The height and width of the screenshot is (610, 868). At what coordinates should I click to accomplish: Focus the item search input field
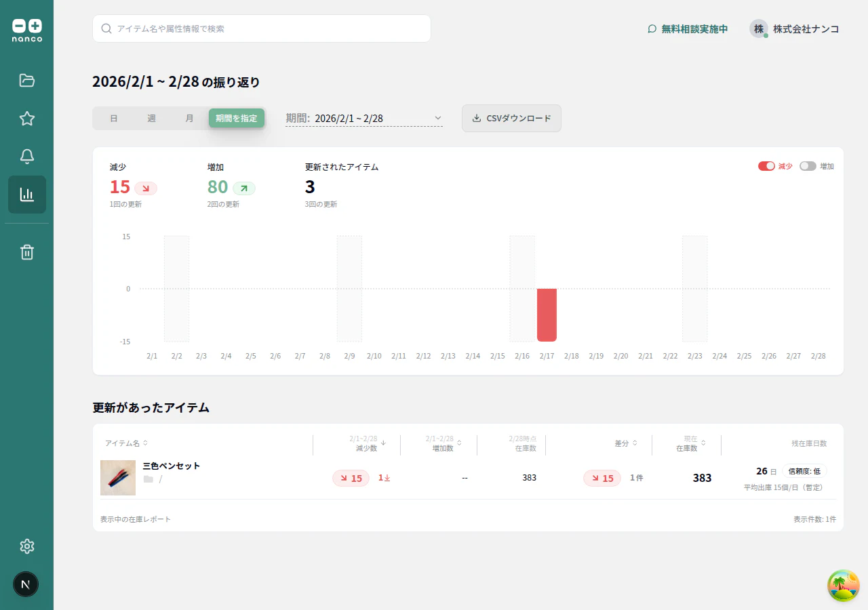[262, 28]
